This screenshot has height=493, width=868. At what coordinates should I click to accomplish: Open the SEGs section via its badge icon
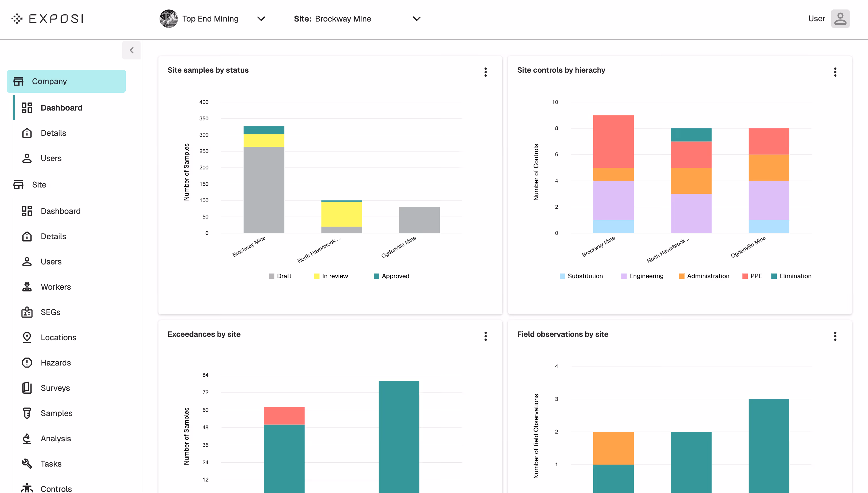[27, 312]
